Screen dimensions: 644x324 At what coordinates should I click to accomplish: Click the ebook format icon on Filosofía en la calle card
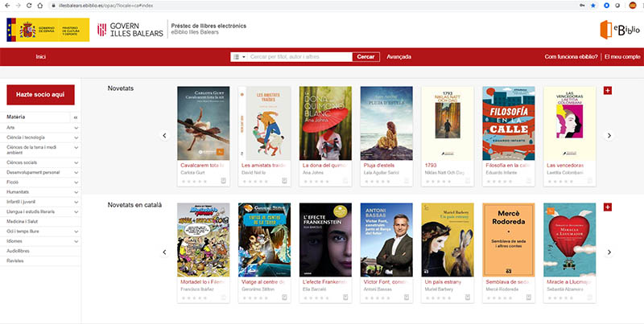pos(529,180)
